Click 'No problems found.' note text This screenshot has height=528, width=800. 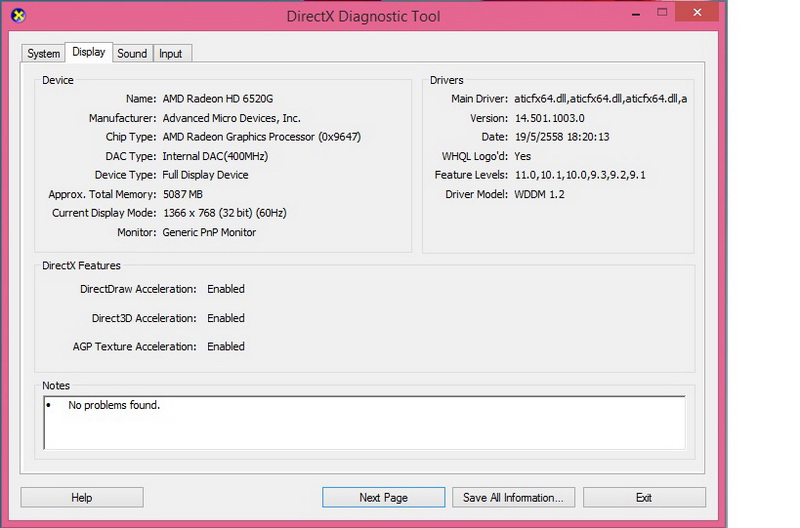tap(114, 405)
